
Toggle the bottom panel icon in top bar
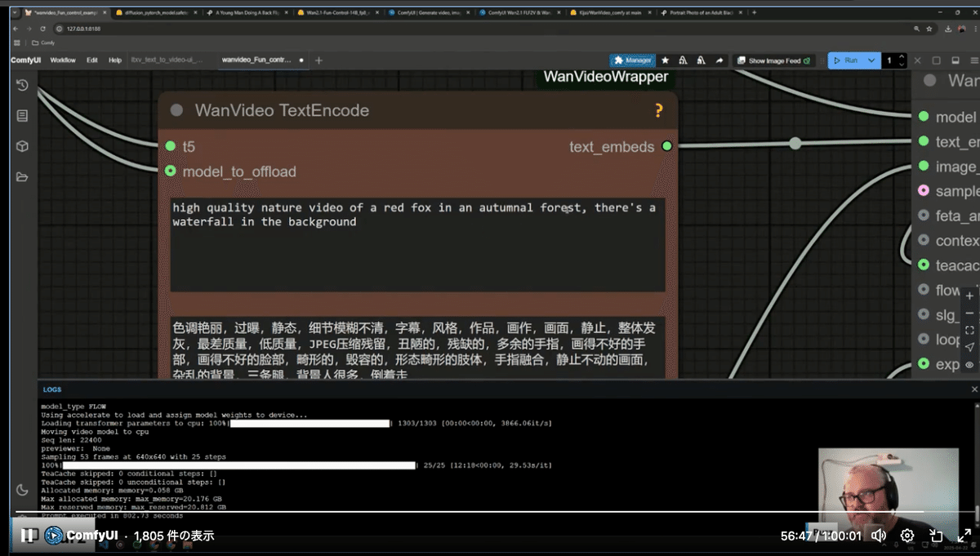tap(954, 60)
